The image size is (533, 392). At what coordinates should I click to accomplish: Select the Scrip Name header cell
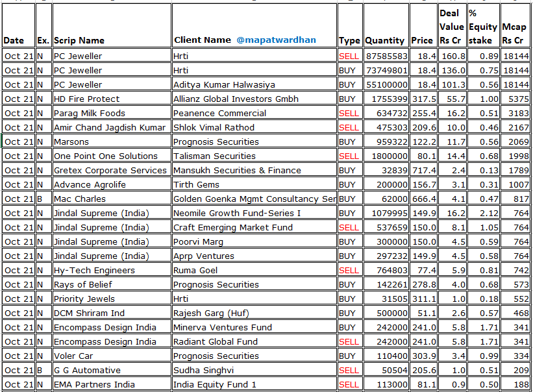(x=112, y=25)
